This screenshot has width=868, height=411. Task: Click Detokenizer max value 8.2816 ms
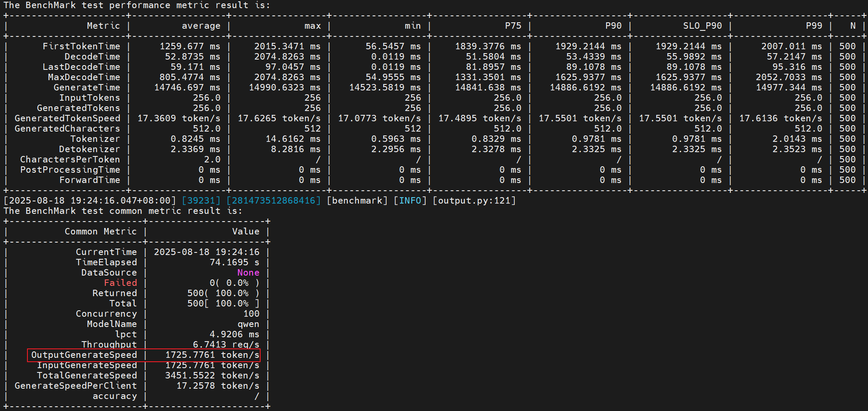[x=296, y=149]
